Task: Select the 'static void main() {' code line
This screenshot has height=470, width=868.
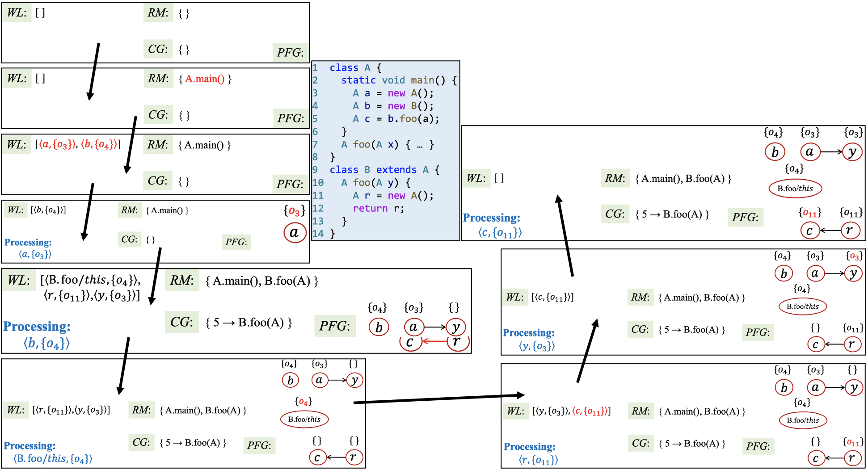Action: tap(399, 80)
